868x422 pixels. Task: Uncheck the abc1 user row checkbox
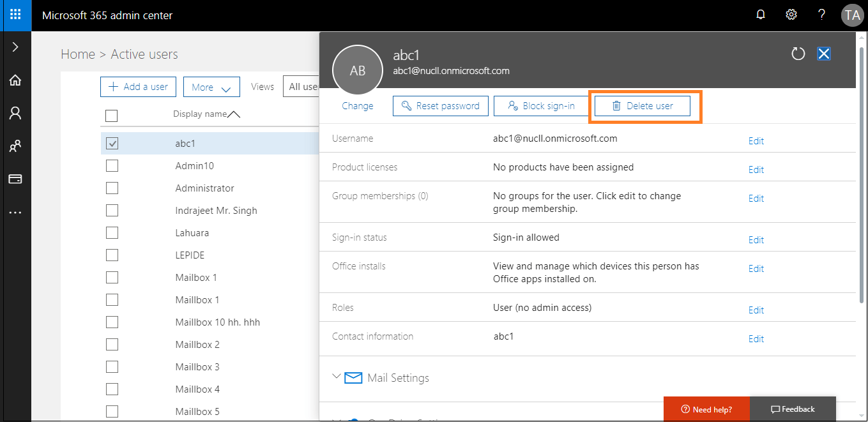pos(112,143)
